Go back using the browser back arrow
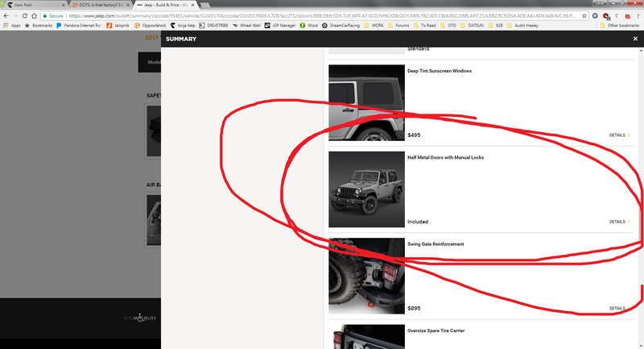644x349 pixels. click(6, 15)
